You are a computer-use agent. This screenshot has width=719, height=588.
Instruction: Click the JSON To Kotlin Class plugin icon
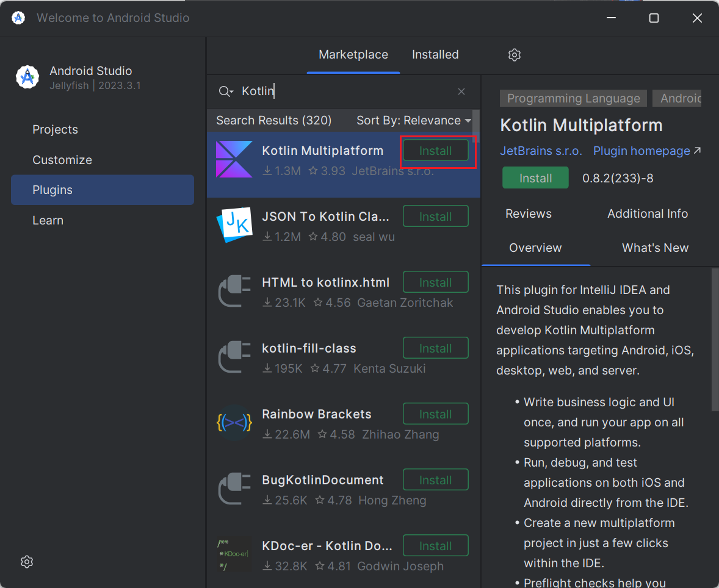pyautogui.click(x=234, y=225)
